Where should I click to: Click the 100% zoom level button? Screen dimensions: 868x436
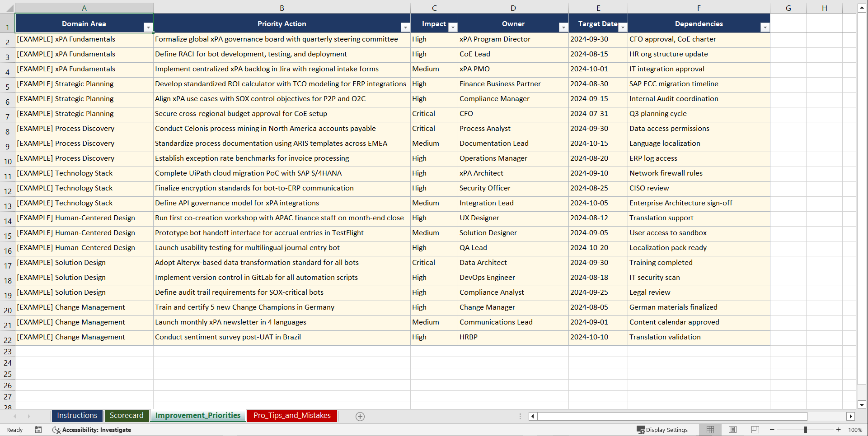[x=855, y=430]
